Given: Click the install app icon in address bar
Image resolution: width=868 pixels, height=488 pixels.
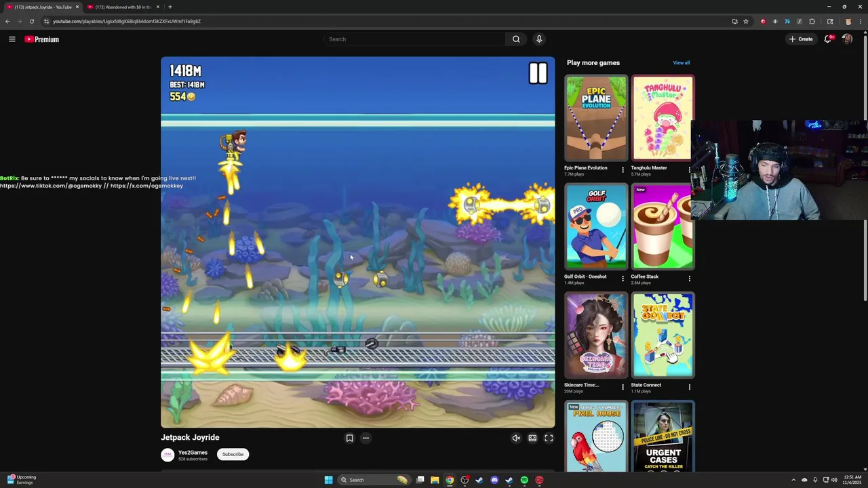Looking at the screenshot, I should [x=734, y=21].
